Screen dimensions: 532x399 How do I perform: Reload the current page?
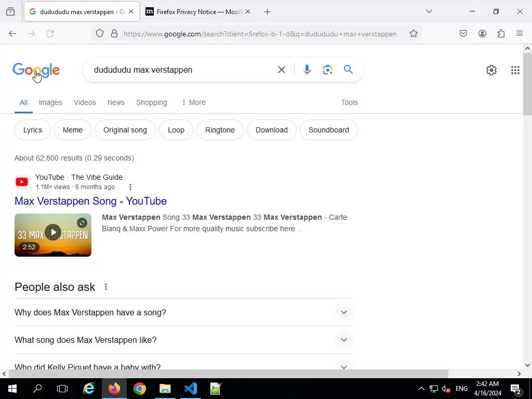point(50,34)
